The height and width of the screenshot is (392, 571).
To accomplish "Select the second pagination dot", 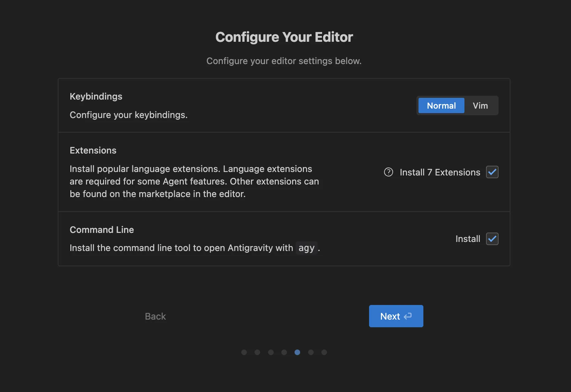I will [257, 352].
